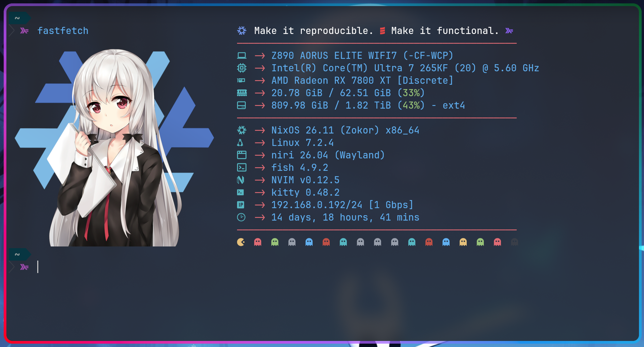Click the text 'kitty 0.48.2'
Image resolution: width=644 pixels, height=347 pixels.
[x=305, y=192]
